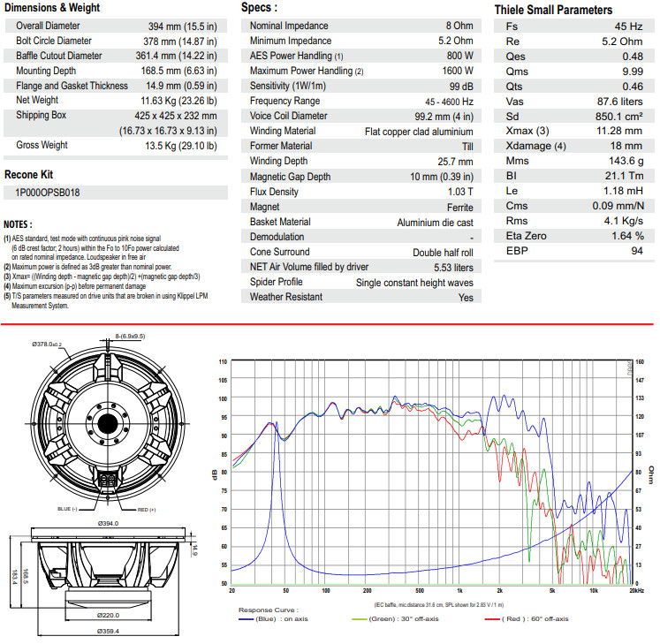The image size is (660, 644).
Task: Select the value '14.9 mm (0.59 in)'
Action: 181,86
